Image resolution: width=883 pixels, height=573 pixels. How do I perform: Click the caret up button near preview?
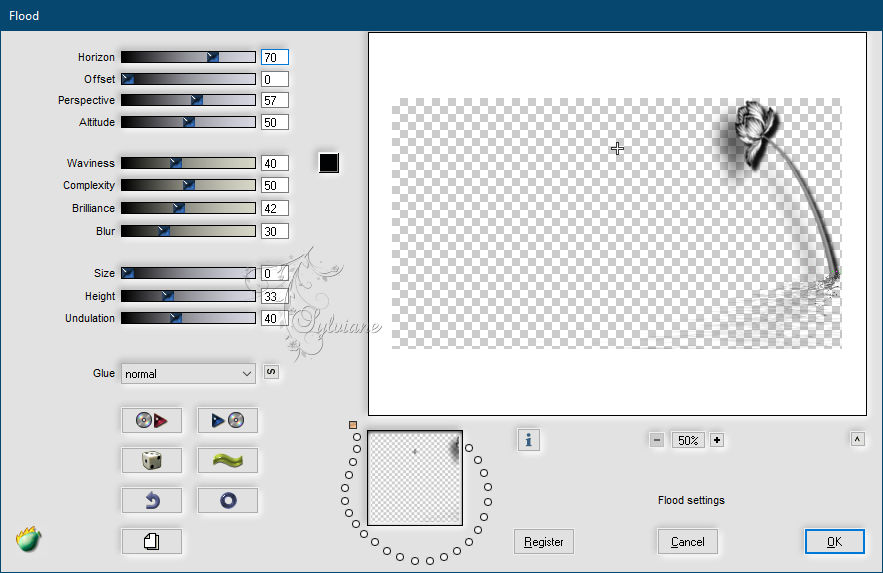[x=857, y=439]
